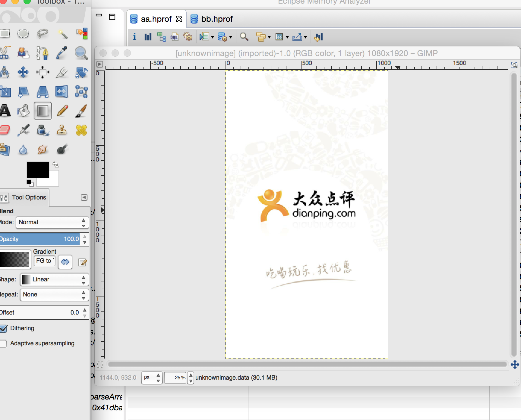Open the blend Mode dropdown
The width and height of the screenshot is (521, 420).
pyautogui.click(x=52, y=222)
